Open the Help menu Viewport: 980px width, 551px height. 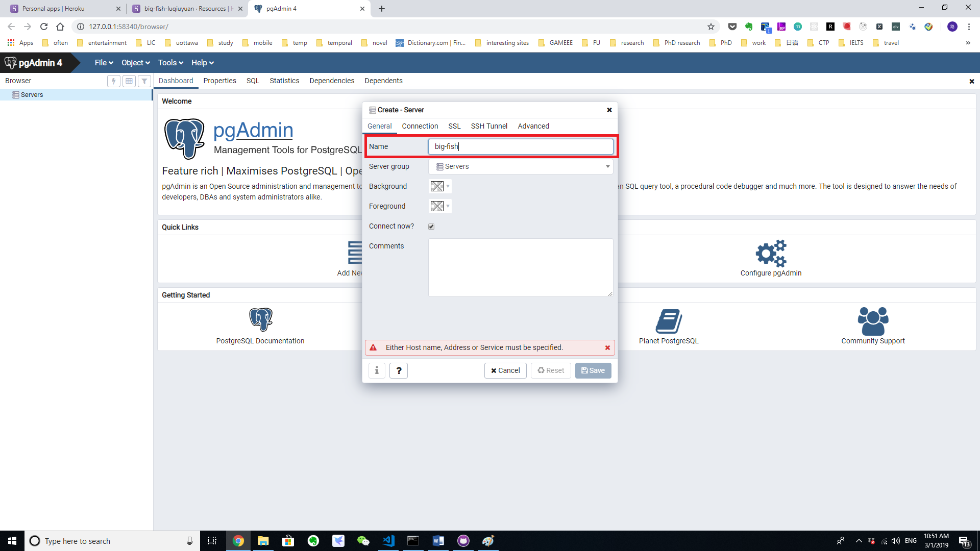coord(202,63)
